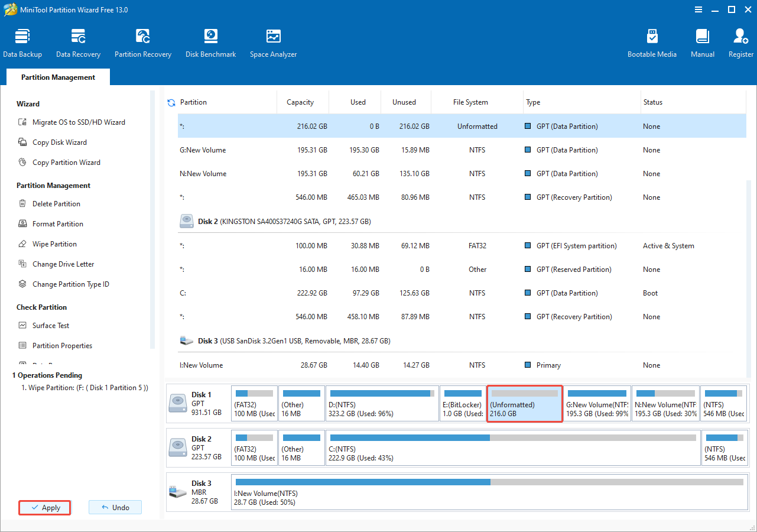This screenshot has width=757, height=532.
Task: Run a Surface Test
Action: (x=51, y=325)
